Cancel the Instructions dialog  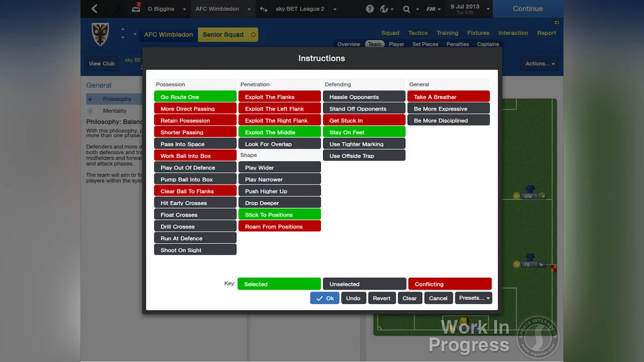click(x=438, y=298)
